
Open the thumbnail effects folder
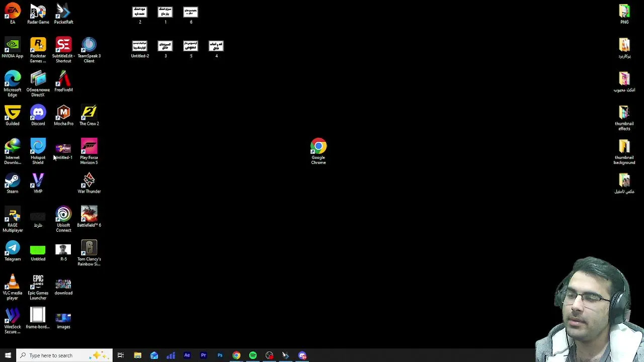624,117
